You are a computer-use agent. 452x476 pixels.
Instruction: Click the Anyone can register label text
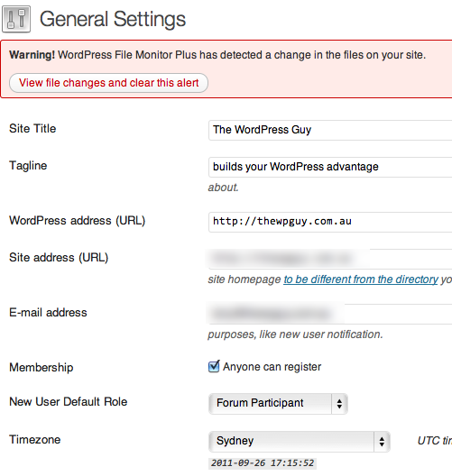(x=272, y=367)
